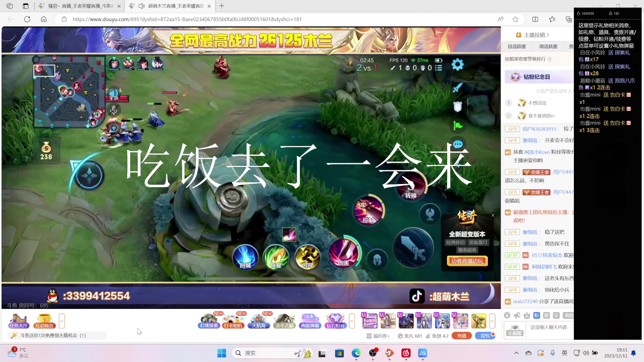Toggle the taskbar microphone icon
Viewport: 644px width, 362px height.
pos(552,353)
